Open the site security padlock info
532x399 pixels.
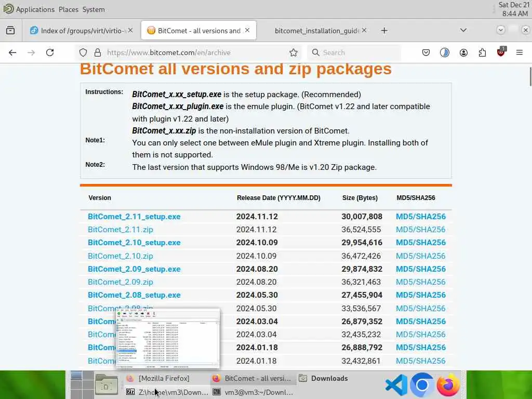point(98,52)
